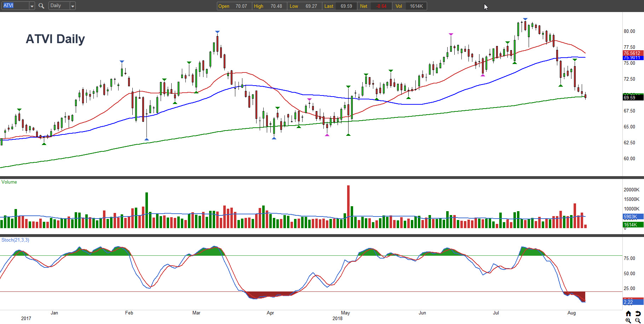The height and width of the screenshot is (324, 644).
Task: Open the ATVI symbol dropdown arrow
Action: pyautogui.click(x=32, y=6)
